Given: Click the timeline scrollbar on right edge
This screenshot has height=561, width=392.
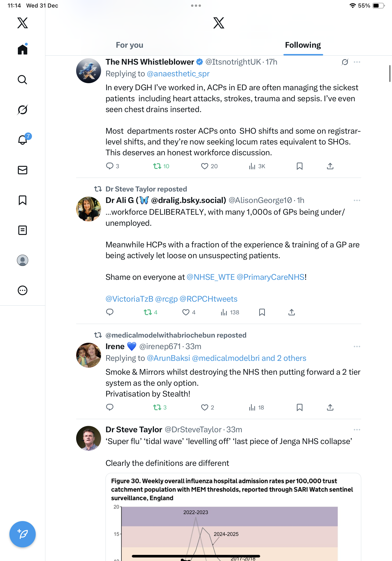Looking at the screenshot, I should click(390, 74).
